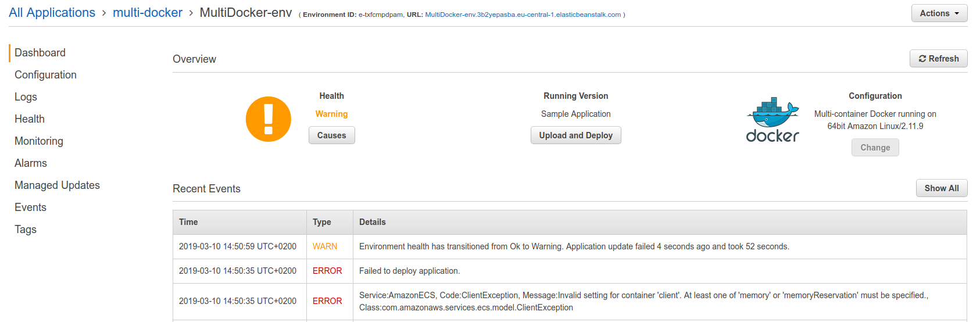The width and height of the screenshot is (980, 322).
Task: Open the Configuration sidebar page
Action: (x=45, y=75)
